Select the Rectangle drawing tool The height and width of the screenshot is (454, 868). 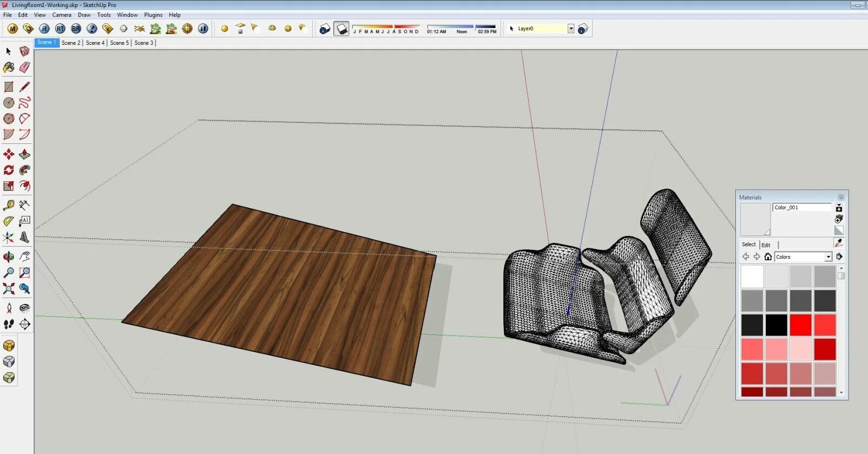pyautogui.click(x=9, y=87)
